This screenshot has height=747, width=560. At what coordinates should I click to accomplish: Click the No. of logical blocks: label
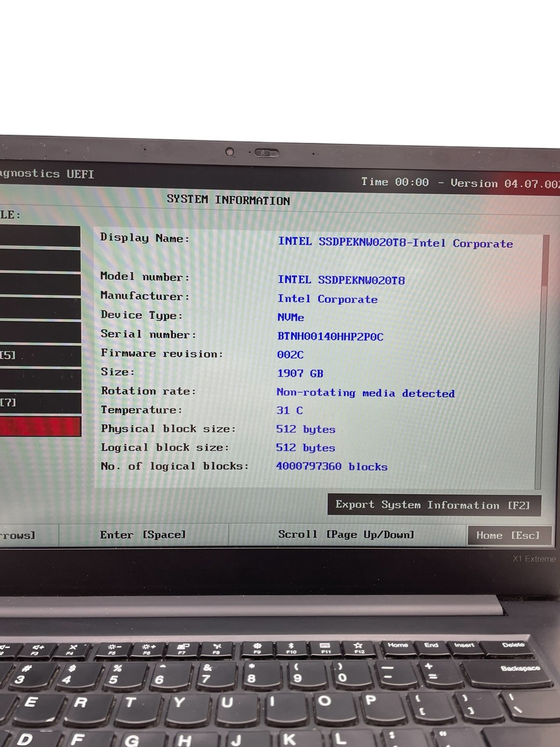(x=175, y=466)
